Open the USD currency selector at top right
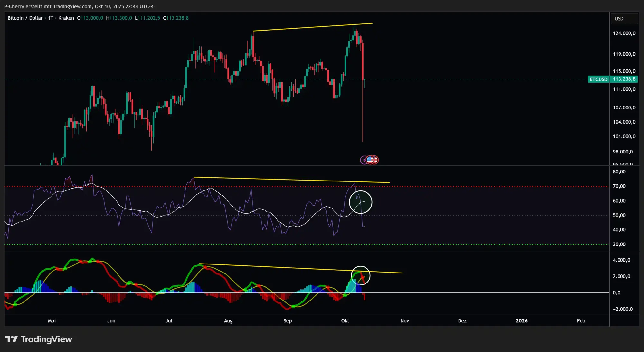The width and height of the screenshot is (644, 352). click(624, 18)
